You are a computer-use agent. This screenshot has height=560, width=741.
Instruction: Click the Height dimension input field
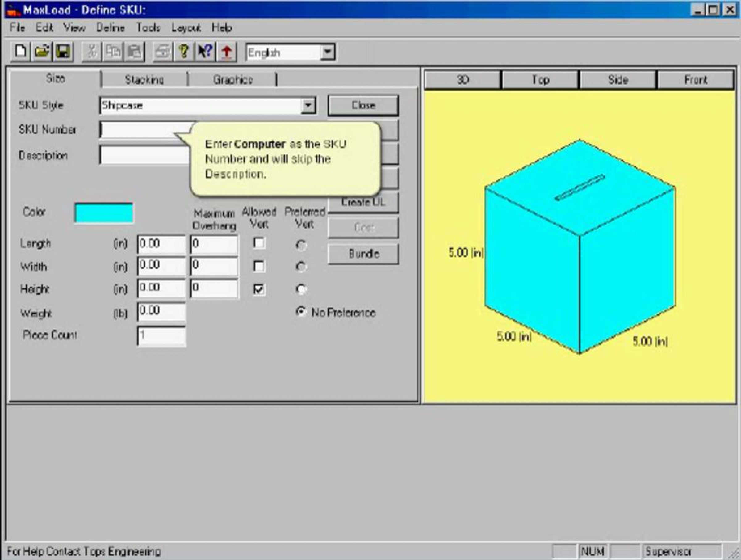pyautogui.click(x=161, y=288)
